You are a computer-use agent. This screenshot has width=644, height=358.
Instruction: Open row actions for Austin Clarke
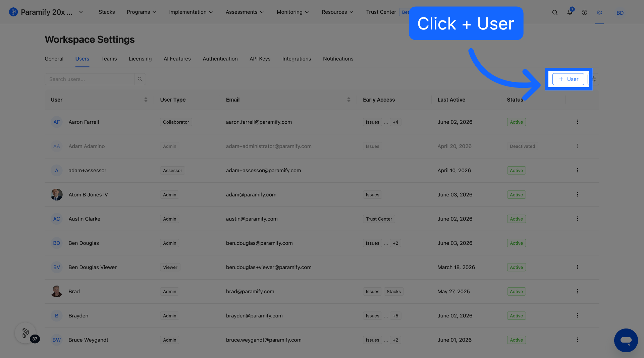[x=577, y=219]
